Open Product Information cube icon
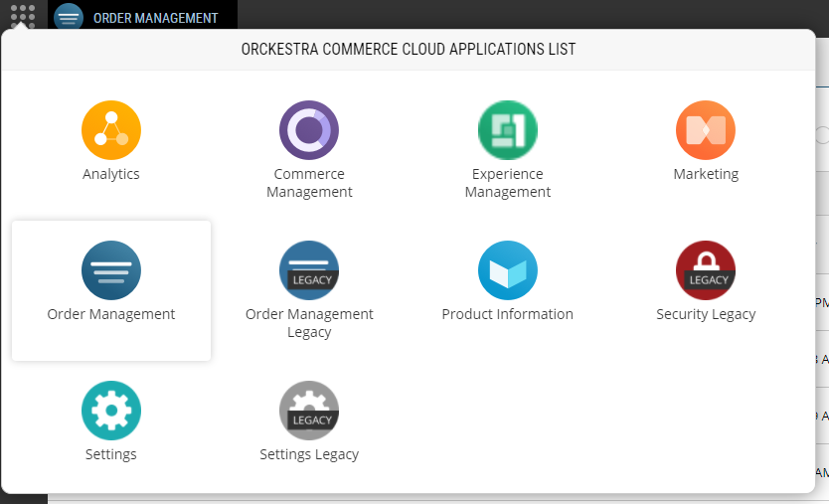The image size is (829, 504). click(x=508, y=270)
